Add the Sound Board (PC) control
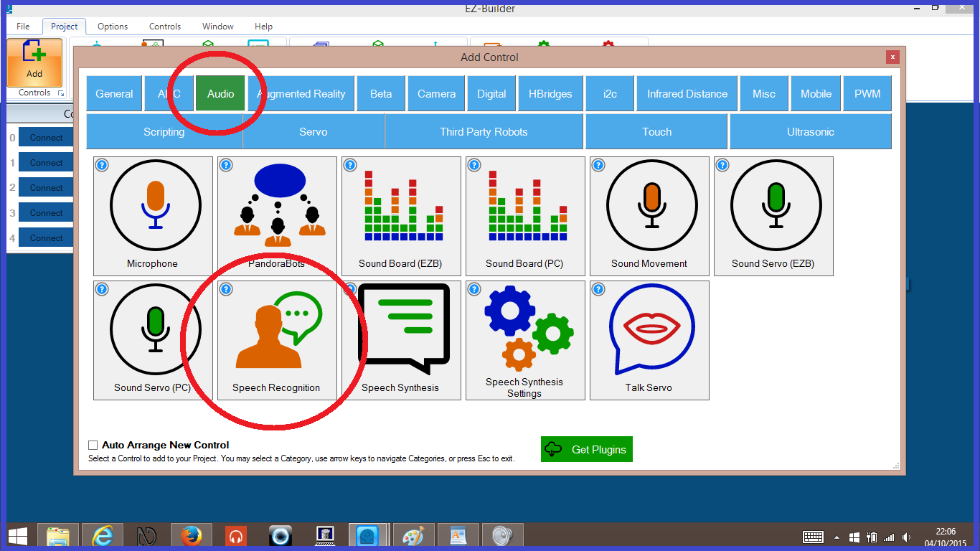This screenshot has height=551, width=980. [525, 216]
